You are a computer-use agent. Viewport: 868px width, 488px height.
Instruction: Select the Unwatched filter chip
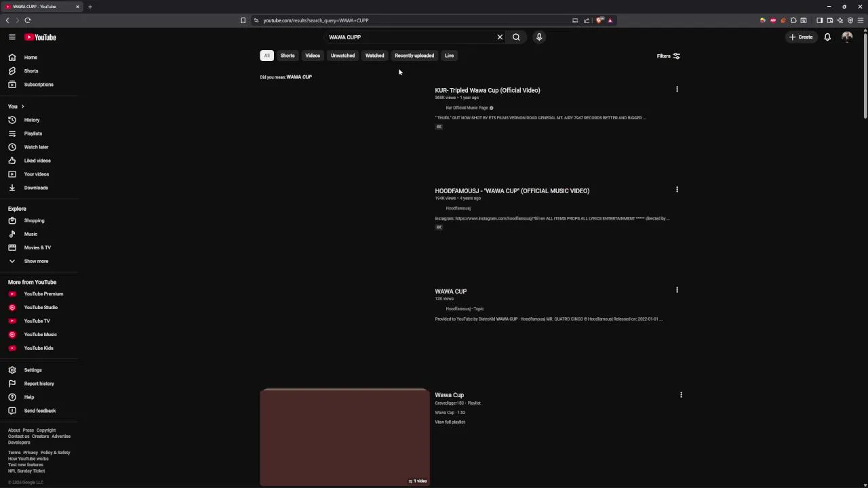(x=342, y=56)
